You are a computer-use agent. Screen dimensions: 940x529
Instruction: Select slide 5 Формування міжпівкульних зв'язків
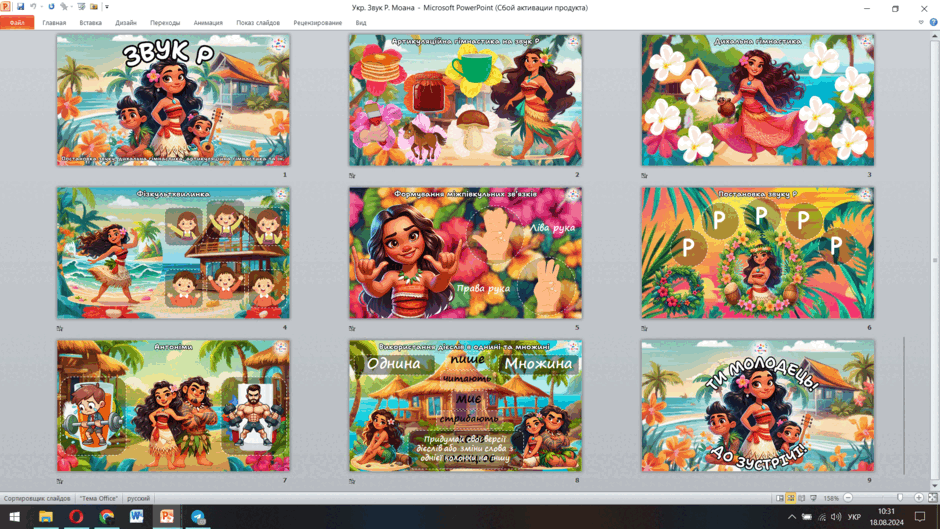click(x=466, y=253)
